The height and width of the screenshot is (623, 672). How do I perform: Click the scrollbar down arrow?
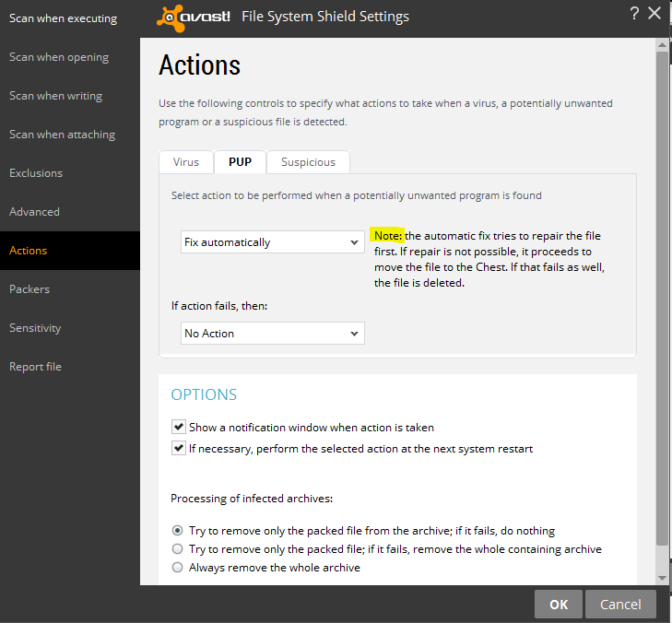pyautogui.click(x=662, y=576)
